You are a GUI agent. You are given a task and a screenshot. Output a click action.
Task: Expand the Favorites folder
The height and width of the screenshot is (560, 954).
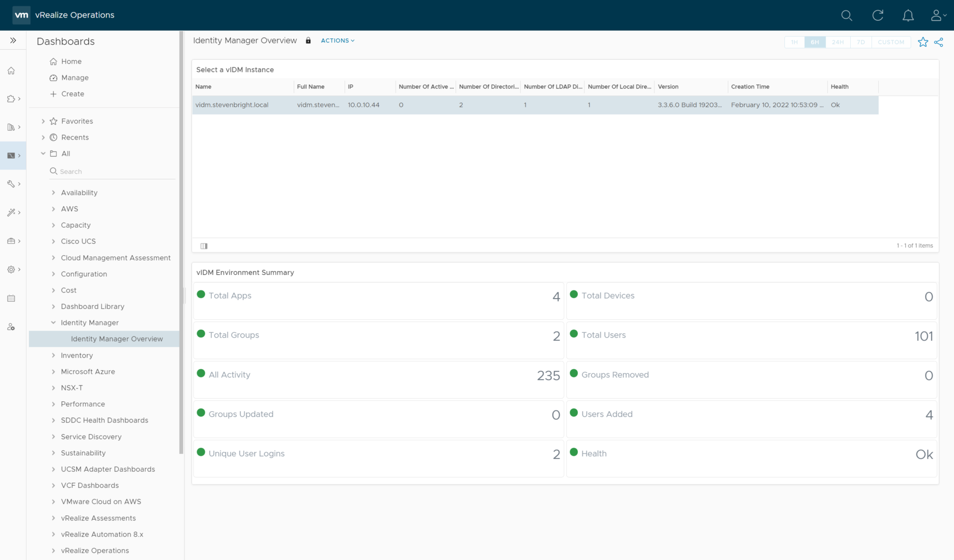click(x=43, y=121)
